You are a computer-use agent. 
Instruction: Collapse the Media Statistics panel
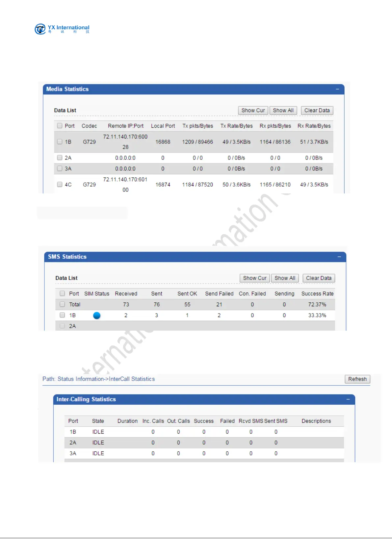337,89
